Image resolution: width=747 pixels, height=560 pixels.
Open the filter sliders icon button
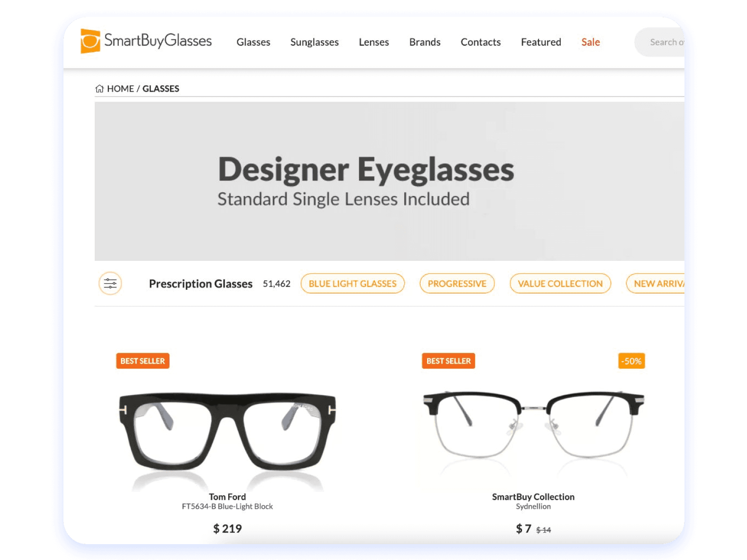[110, 283]
